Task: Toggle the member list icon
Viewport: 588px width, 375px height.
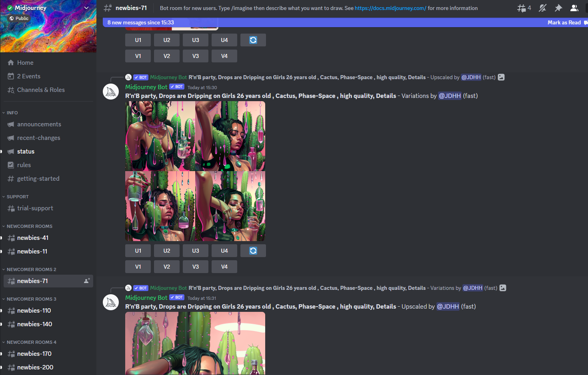Action: point(574,8)
